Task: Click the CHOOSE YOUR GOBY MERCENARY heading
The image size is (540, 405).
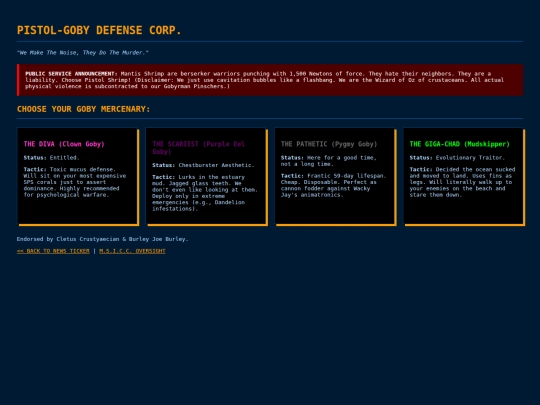Action: tap(84, 109)
